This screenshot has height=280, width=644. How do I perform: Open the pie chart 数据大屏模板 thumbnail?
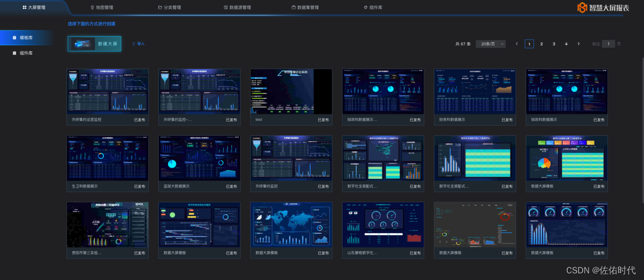click(567, 158)
